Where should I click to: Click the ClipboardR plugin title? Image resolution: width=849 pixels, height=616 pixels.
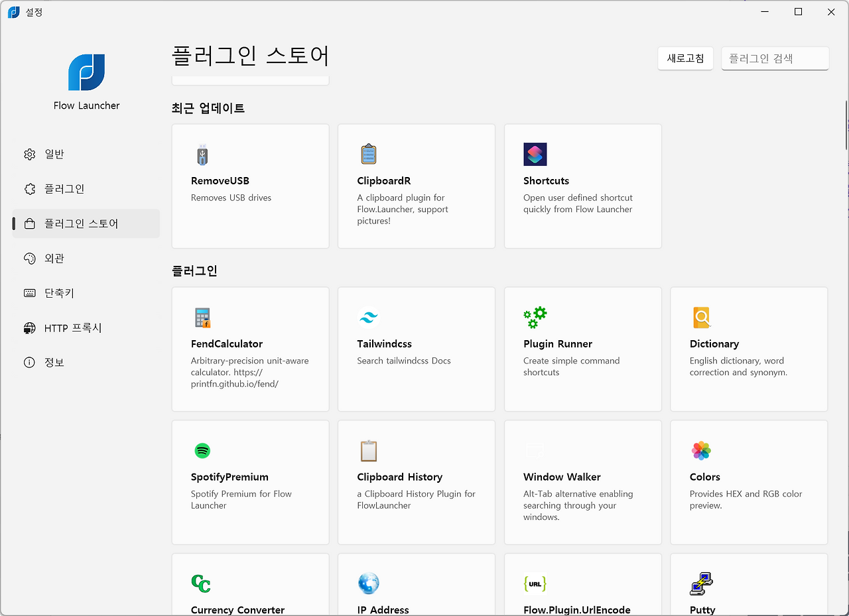click(x=384, y=181)
